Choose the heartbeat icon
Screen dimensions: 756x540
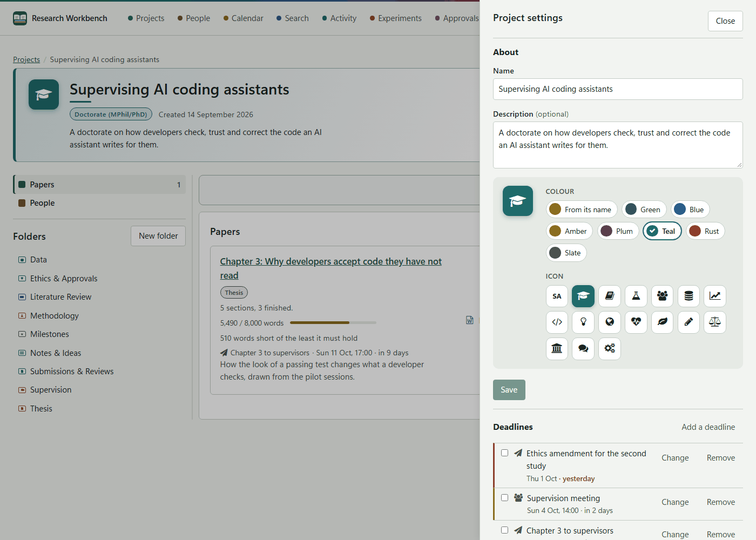[x=636, y=322]
